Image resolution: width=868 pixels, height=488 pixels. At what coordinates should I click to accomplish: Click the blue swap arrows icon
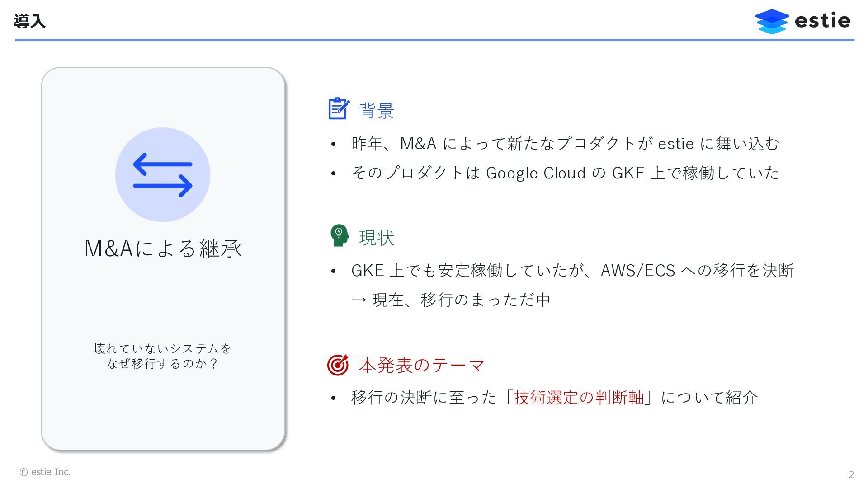pos(163,175)
